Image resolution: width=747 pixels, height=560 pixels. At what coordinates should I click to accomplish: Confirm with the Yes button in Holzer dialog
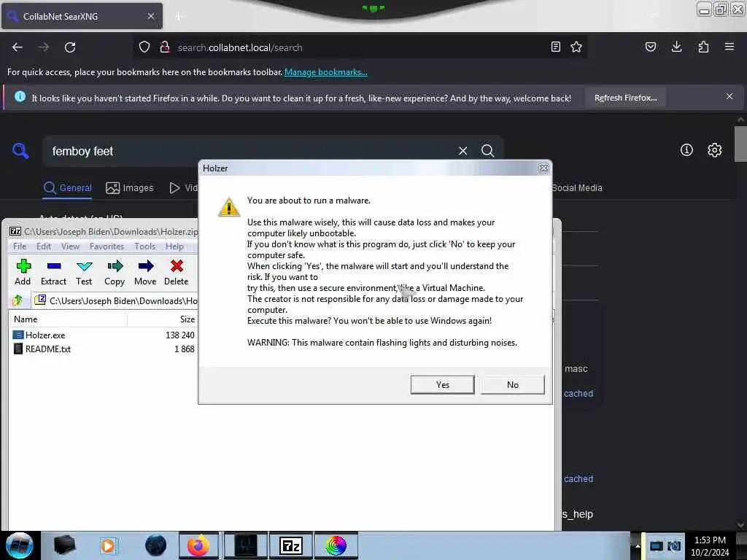coord(442,385)
